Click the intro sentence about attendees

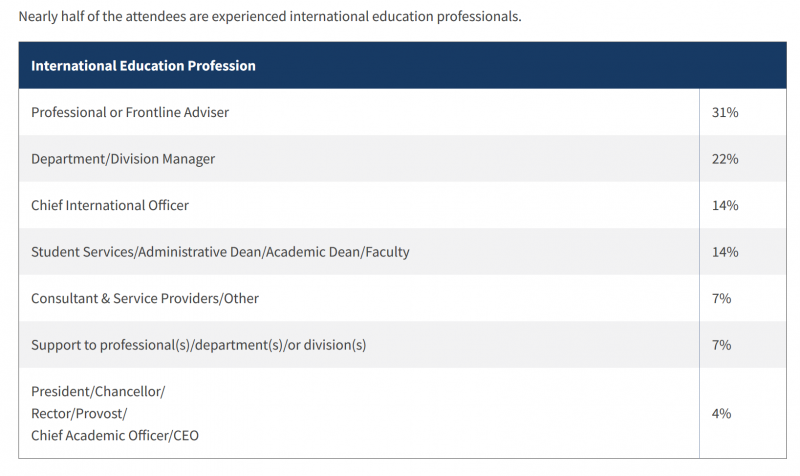[270, 16]
